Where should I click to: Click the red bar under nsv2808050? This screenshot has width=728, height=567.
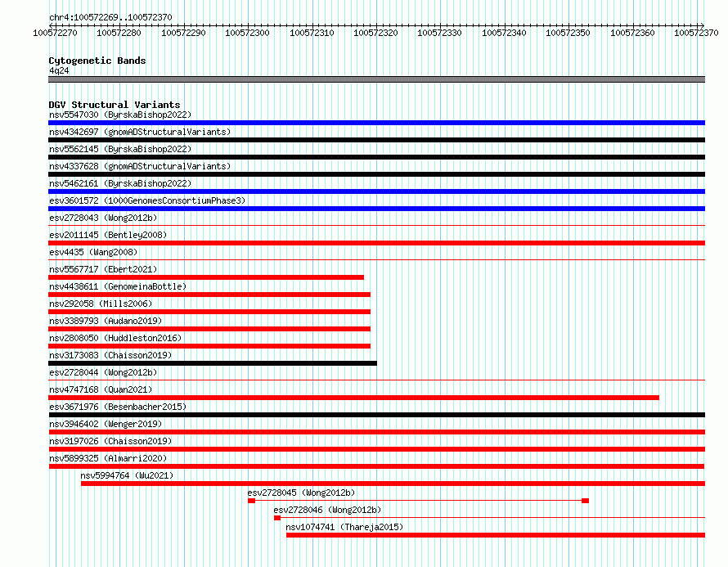click(x=209, y=346)
